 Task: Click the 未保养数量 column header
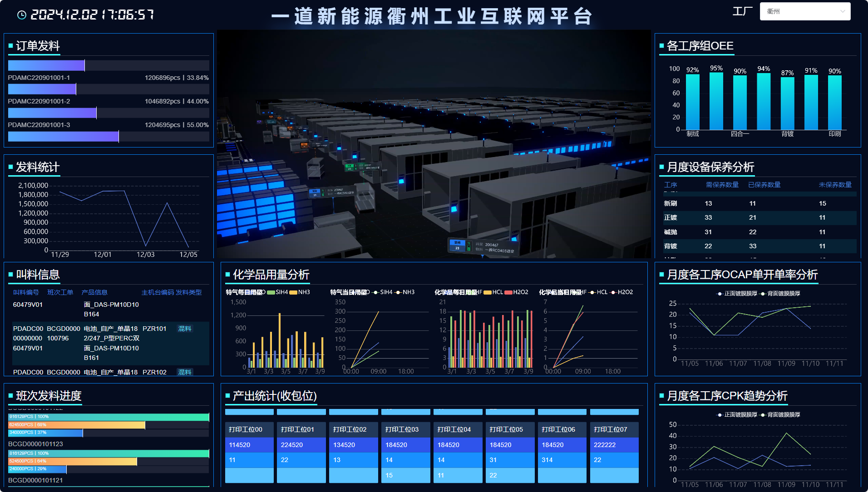click(x=835, y=185)
